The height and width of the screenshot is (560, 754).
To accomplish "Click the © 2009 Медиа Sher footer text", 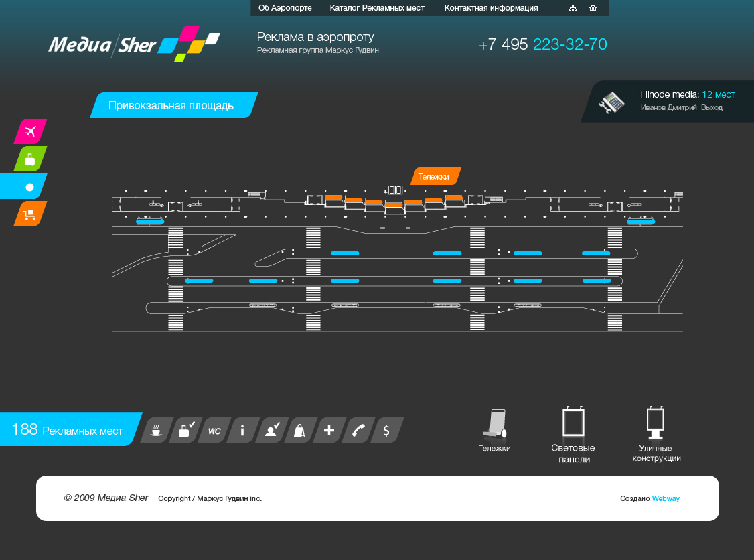I will [x=106, y=498].
